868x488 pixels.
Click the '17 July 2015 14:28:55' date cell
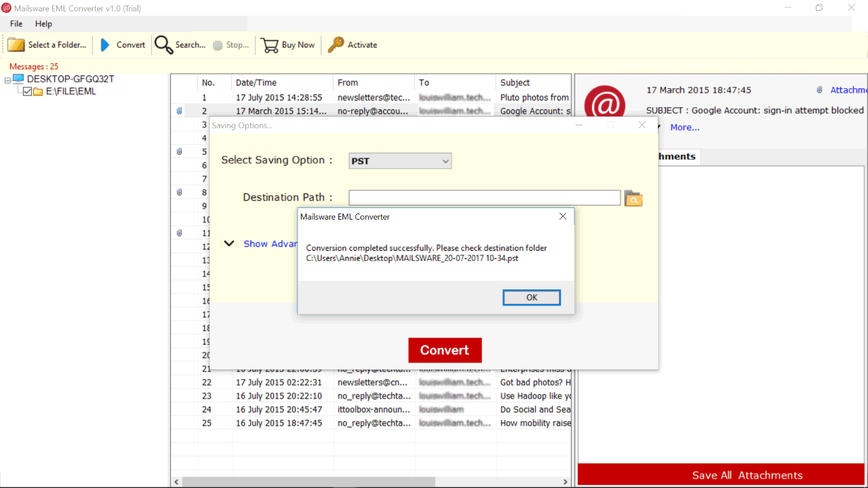coord(279,98)
